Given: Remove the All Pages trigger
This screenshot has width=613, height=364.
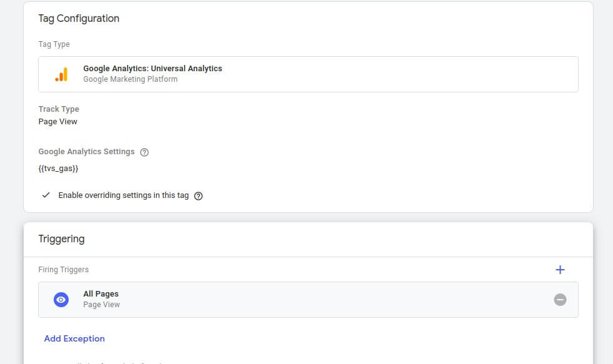Looking at the screenshot, I should [560, 300].
